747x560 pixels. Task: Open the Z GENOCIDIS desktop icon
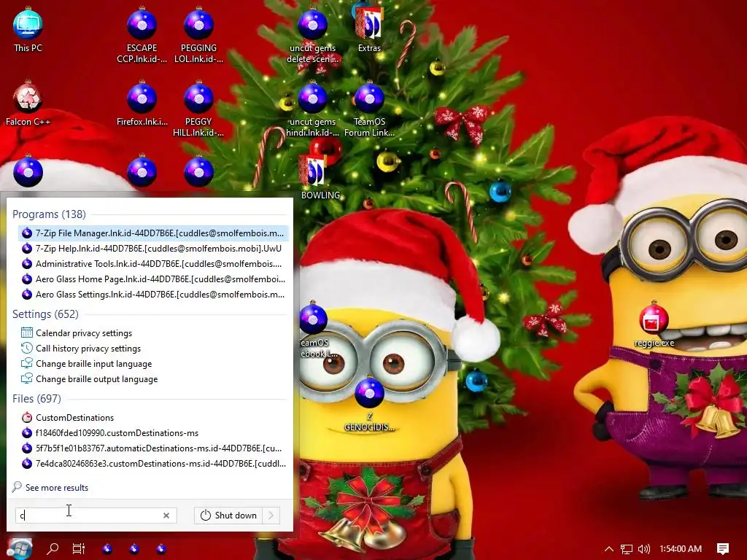coord(369,404)
